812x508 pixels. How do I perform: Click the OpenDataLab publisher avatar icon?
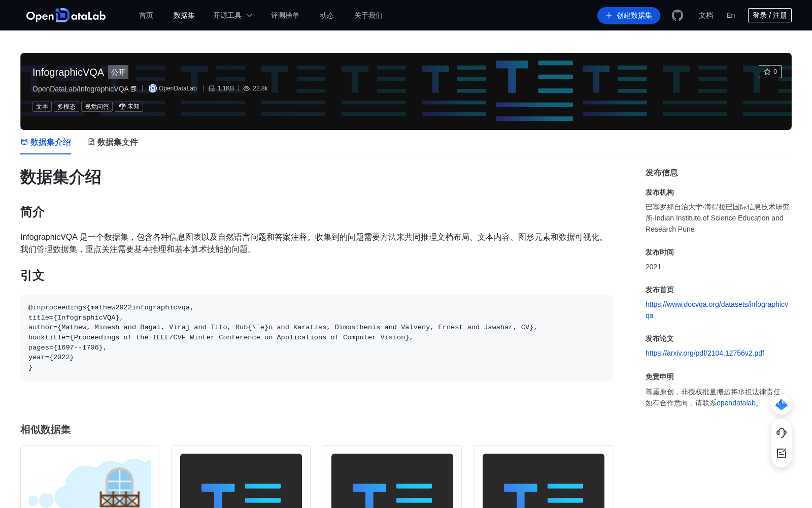152,88
